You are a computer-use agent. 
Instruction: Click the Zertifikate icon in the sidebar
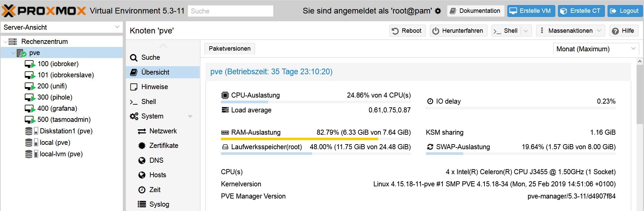(142, 146)
